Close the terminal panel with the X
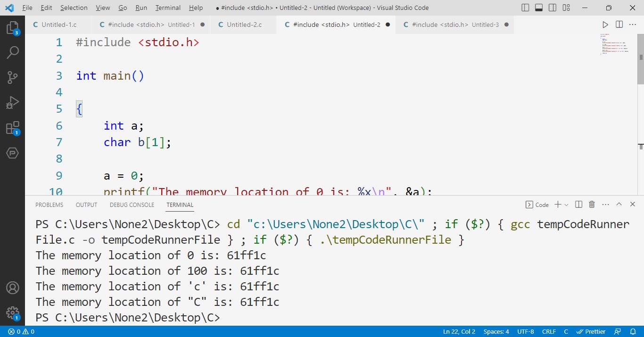 633,205
